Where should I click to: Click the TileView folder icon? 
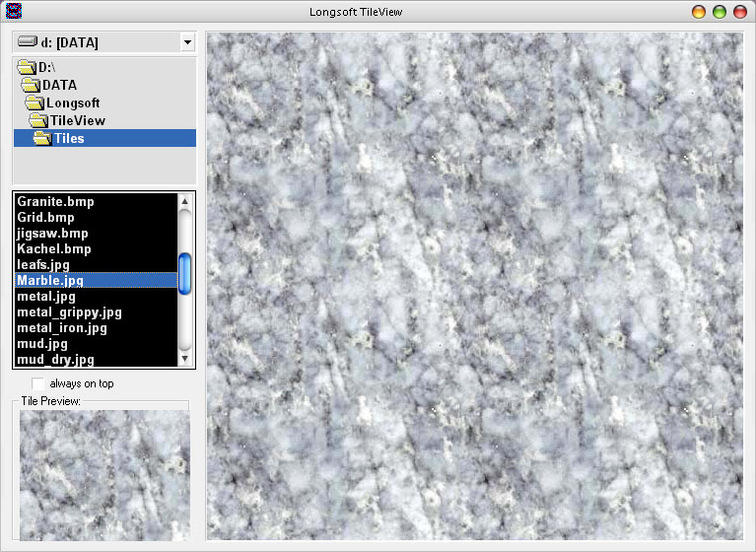point(39,120)
